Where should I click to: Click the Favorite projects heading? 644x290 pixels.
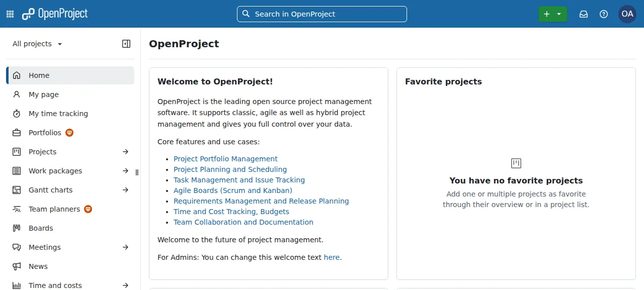click(x=443, y=81)
